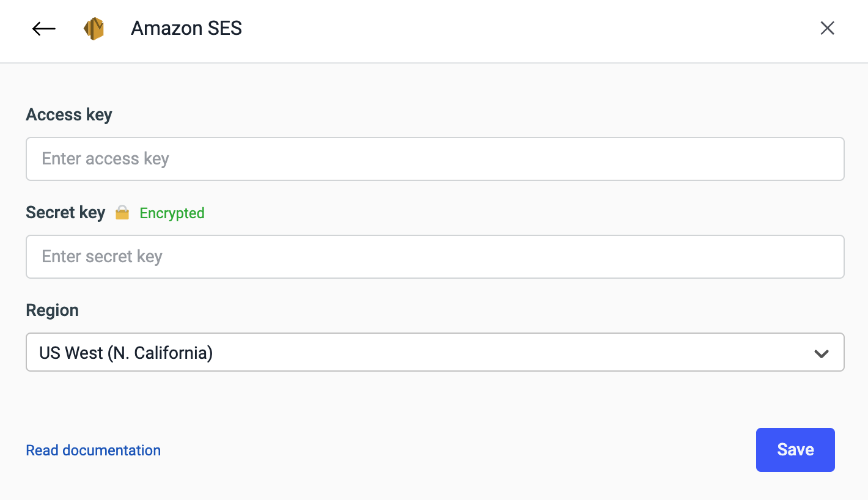Select the US West (N. California) value
The width and height of the screenshot is (868, 500).
point(126,353)
